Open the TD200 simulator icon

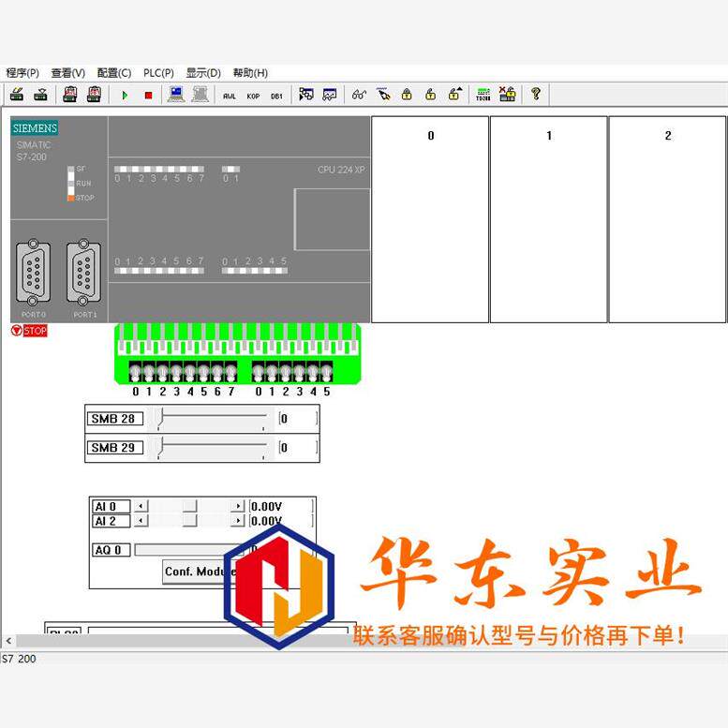(483, 95)
